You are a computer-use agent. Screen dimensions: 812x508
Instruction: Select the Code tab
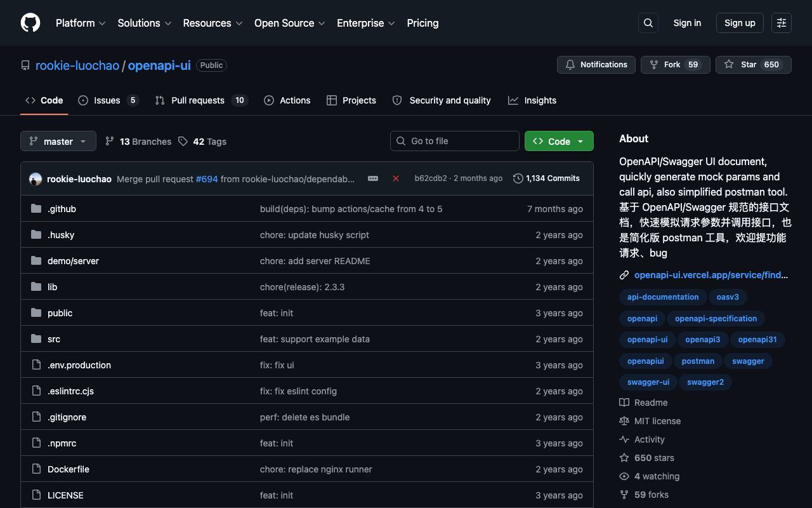point(44,100)
